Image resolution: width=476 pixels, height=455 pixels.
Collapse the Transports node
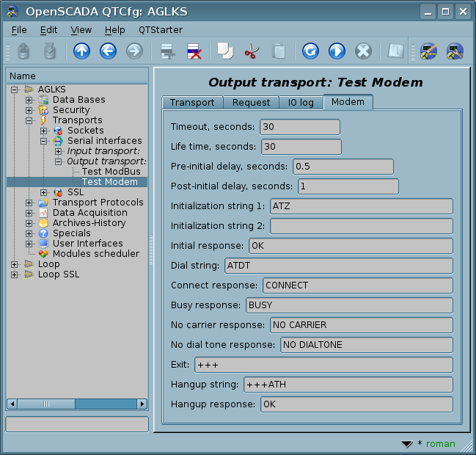tap(29, 120)
